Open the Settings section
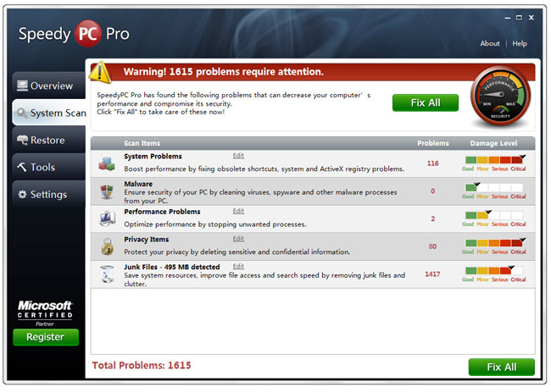 click(49, 194)
